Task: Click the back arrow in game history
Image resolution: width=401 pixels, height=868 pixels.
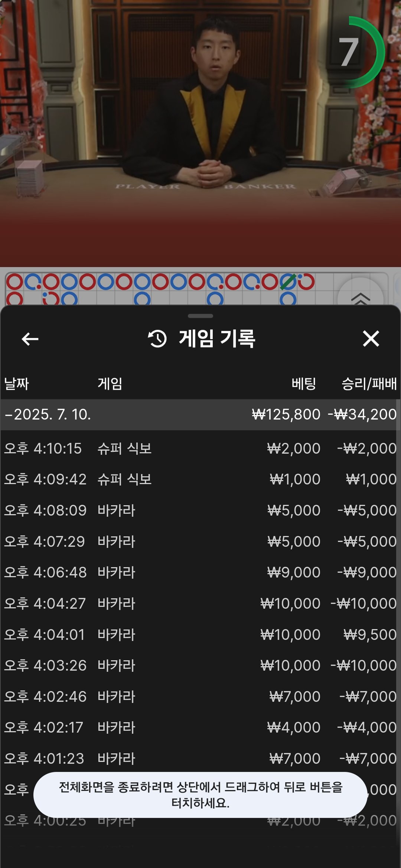Action: 30,339
